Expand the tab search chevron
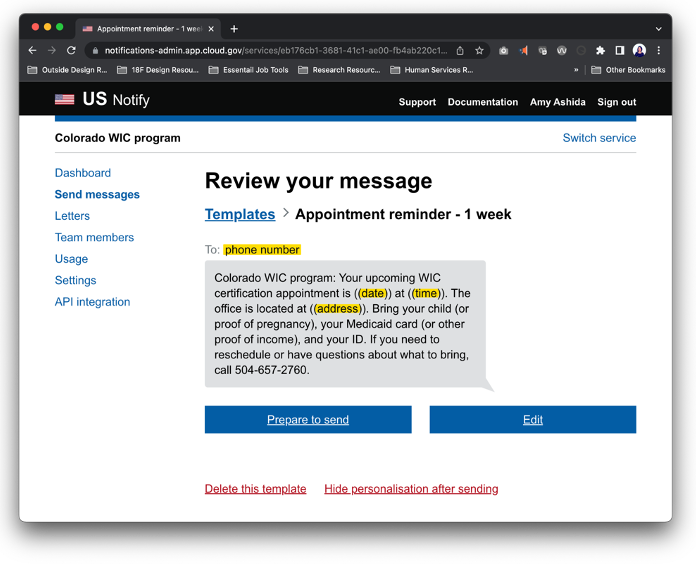The width and height of the screenshot is (697, 564). pos(658,29)
